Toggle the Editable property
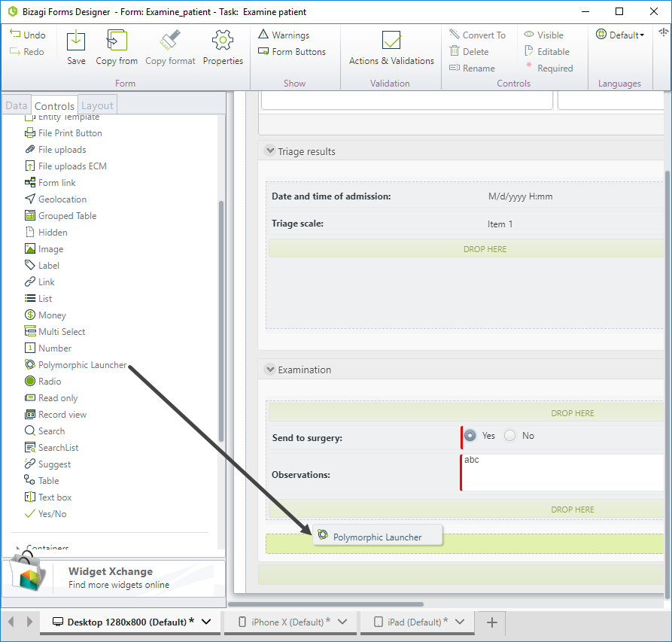Viewport: 672px width, 642px height. coord(547,51)
